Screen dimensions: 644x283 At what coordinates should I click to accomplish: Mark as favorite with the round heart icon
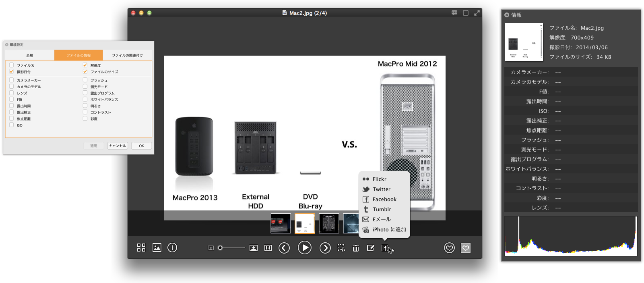450,248
